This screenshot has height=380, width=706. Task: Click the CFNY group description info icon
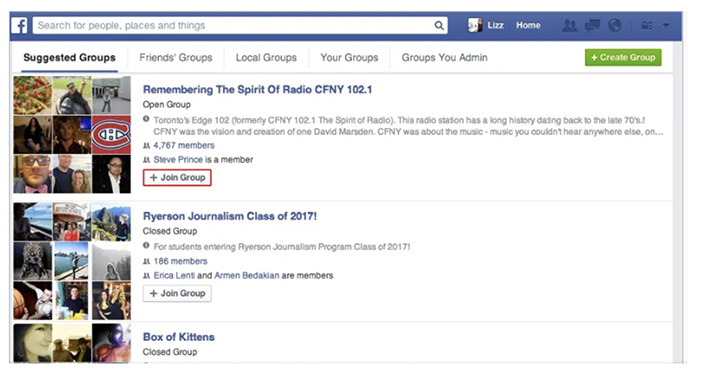click(x=146, y=119)
